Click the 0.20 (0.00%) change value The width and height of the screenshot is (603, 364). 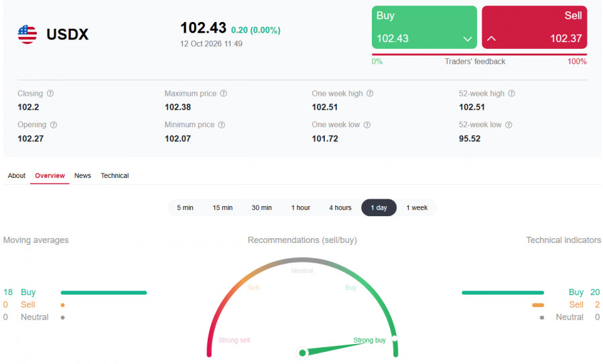click(x=256, y=30)
